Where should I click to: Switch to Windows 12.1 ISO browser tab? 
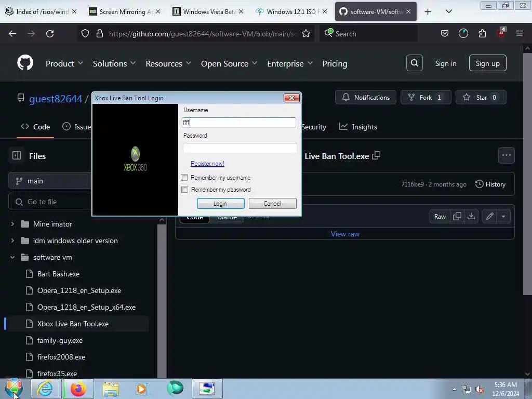click(x=291, y=12)
